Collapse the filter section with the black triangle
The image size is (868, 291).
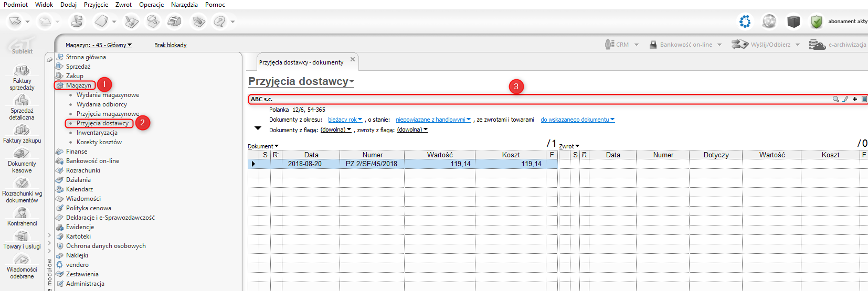tap(258, 128)
